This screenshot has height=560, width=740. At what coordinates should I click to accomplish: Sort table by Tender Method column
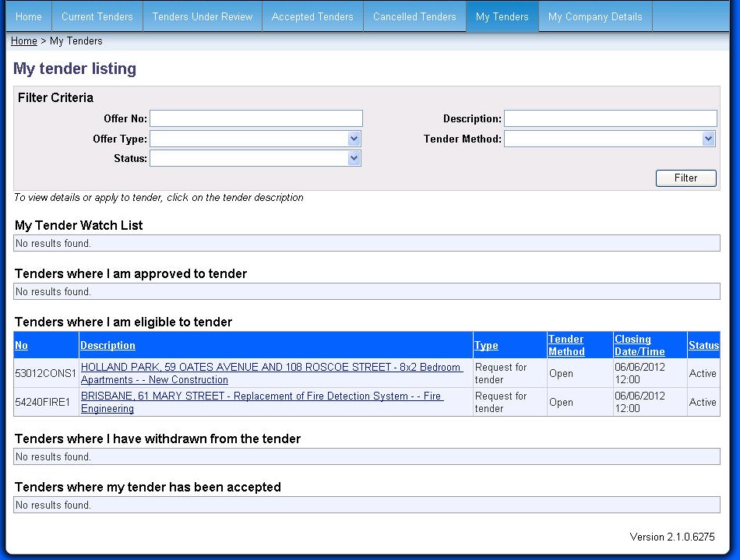566,345
